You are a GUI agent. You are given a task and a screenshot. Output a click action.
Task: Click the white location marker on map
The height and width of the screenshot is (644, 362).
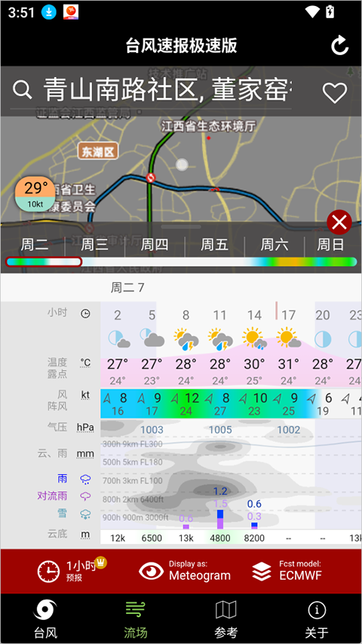[x=182, y=165]
